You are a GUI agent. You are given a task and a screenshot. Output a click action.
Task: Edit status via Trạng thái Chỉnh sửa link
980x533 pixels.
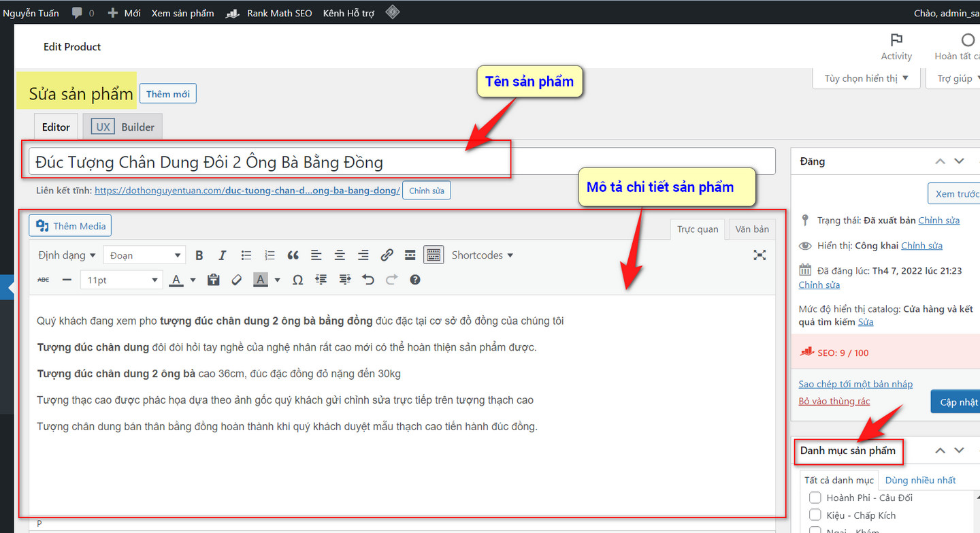point(938,221)
